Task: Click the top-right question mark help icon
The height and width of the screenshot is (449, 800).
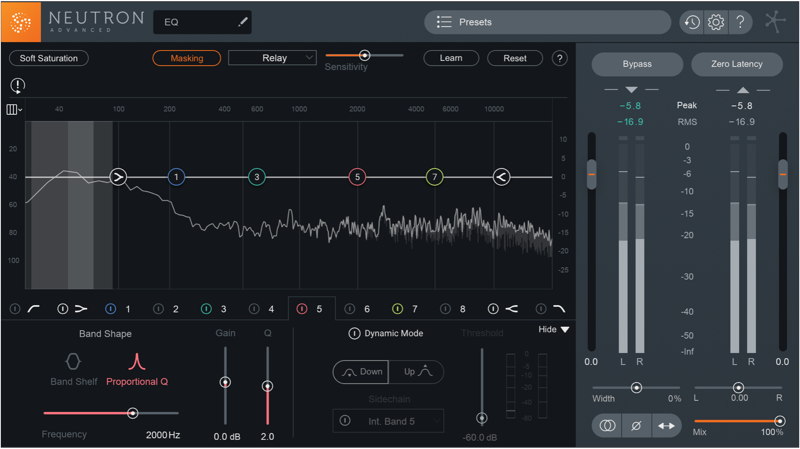Action: [740, 22]
